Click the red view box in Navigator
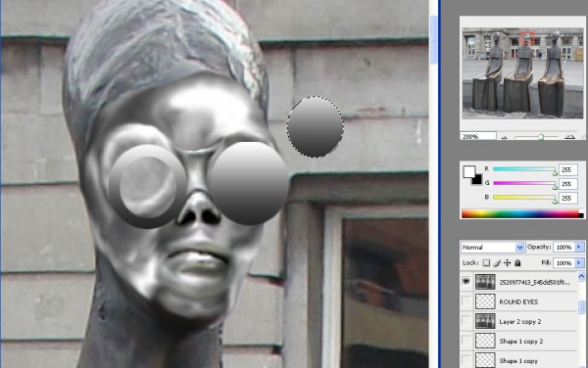The height and width of the screenshot is (368, 588). 527,37
